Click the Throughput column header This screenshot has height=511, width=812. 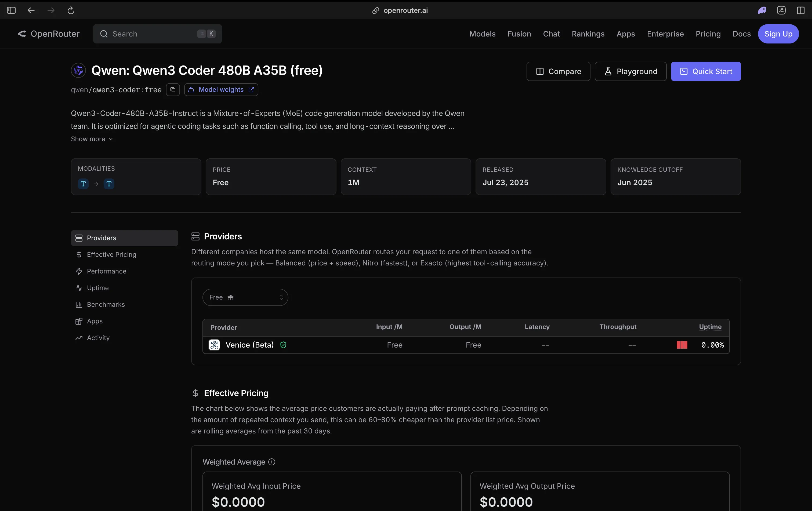pos(618,327)
